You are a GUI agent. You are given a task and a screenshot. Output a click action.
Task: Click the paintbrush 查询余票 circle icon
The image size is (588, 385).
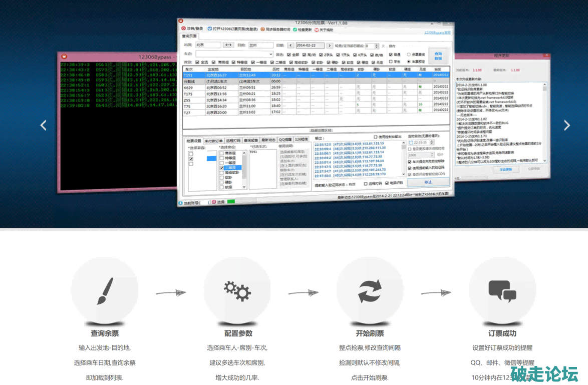[x=104, y=290]
